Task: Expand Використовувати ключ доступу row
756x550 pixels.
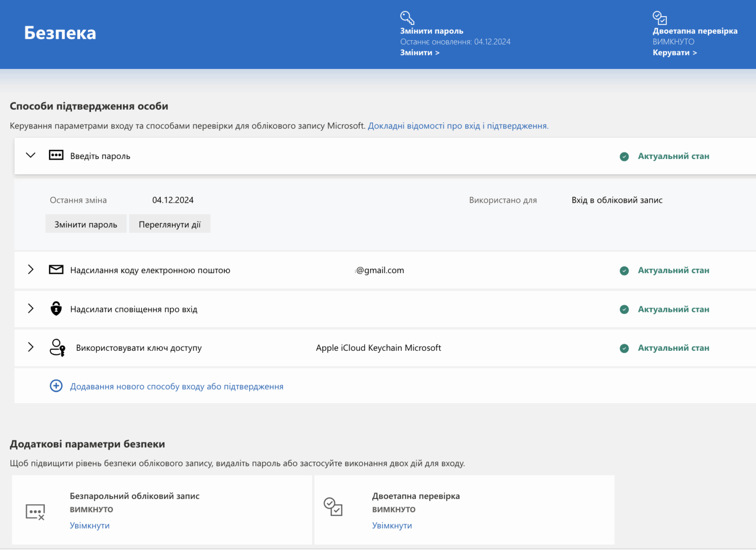Action: pyautogui.click(x=31, y=347)
